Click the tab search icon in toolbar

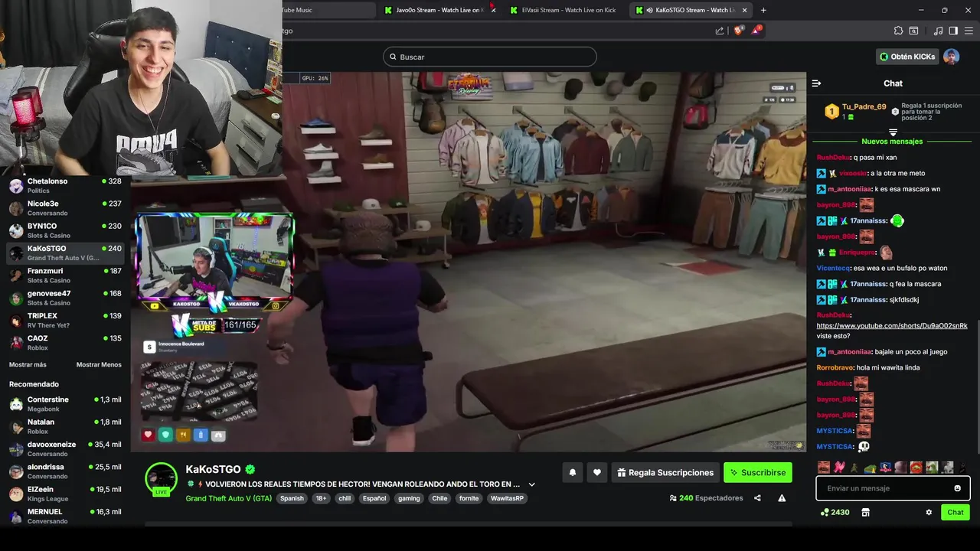[x=913, y=31]
